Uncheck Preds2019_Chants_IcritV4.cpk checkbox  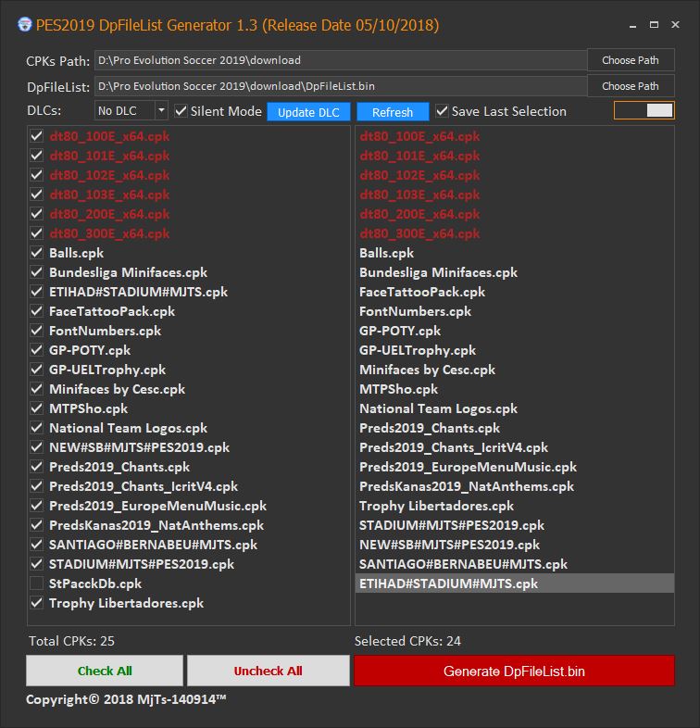(37, 486)
